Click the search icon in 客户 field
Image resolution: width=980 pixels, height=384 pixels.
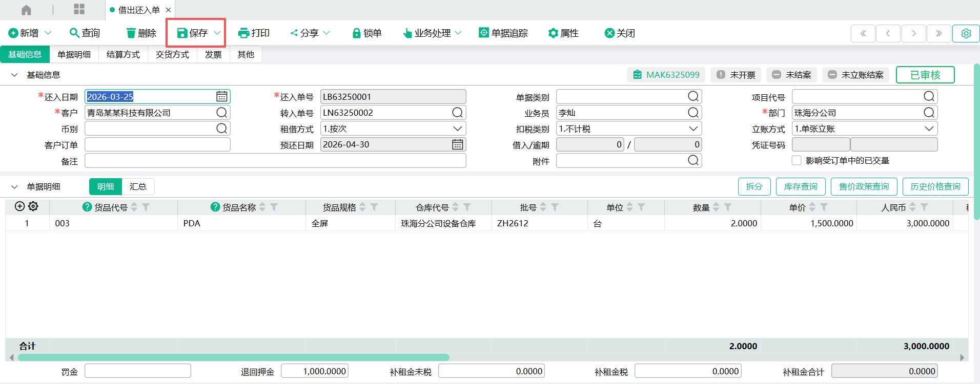click(221, 113)
